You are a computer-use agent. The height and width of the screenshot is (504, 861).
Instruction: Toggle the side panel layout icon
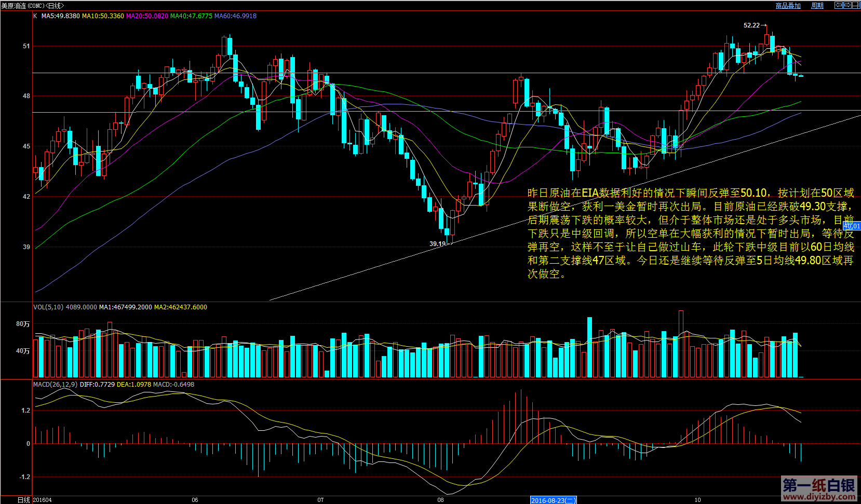pos(856,5)
